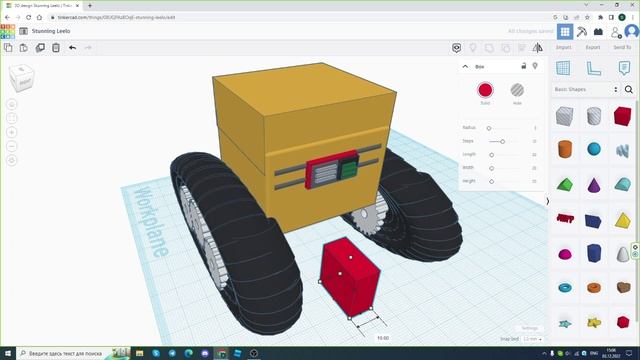640x360 pixels.
Task: Zoom in with the plus button
Action: tap(12, 132)
